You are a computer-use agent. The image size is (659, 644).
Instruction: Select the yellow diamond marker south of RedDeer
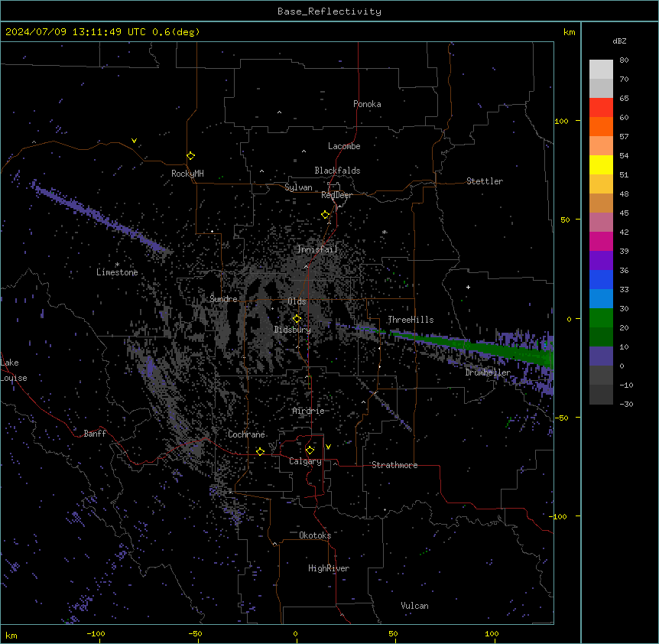tap(326, 215)
